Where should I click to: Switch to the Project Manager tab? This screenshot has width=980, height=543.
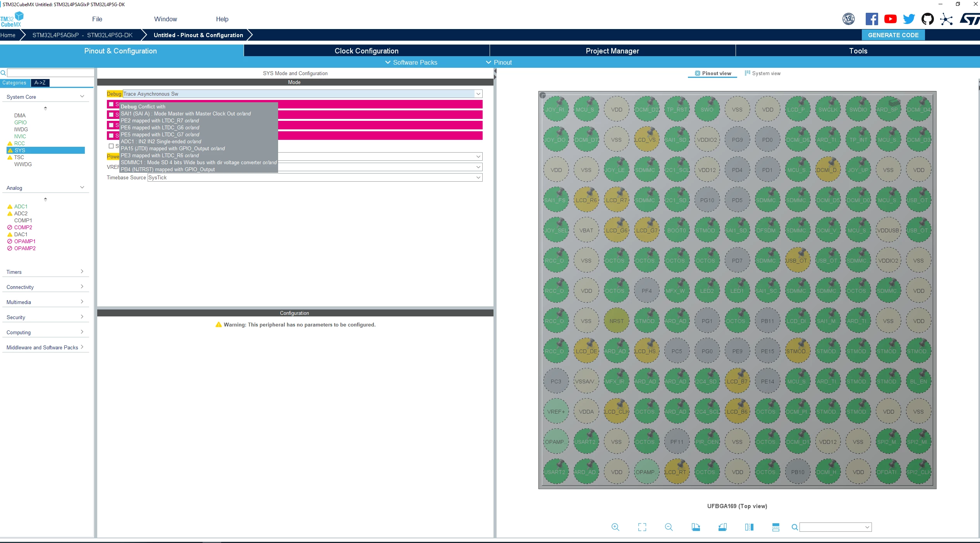[612, 51]
